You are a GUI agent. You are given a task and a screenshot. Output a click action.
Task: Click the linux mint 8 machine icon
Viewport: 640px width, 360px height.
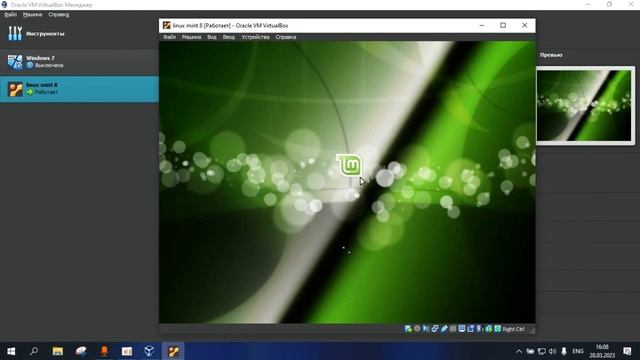pyautogui.click(x=15, y=89)
